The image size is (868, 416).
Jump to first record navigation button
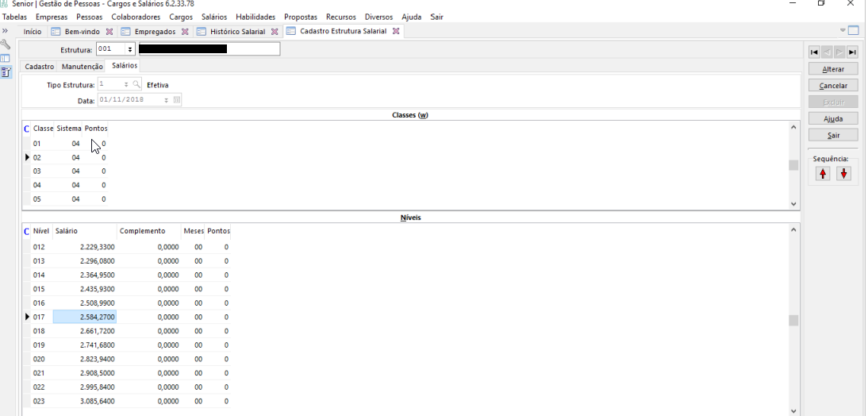(814, 52)
